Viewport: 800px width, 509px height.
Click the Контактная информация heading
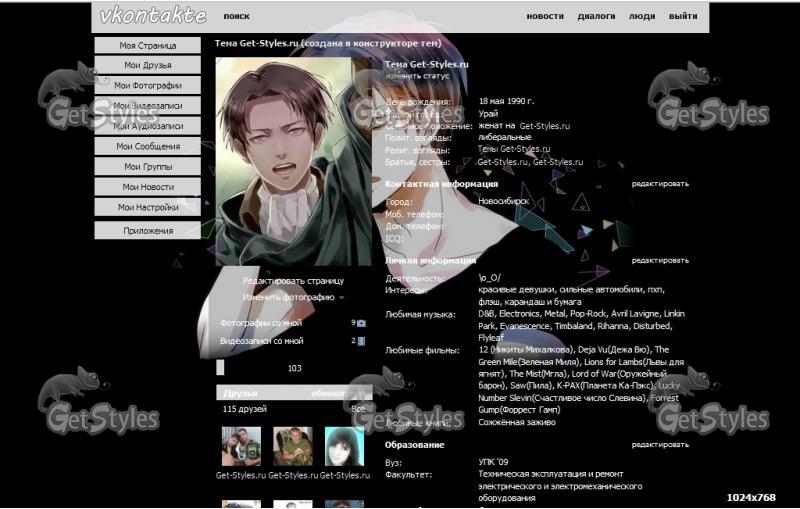pos(441,184)
